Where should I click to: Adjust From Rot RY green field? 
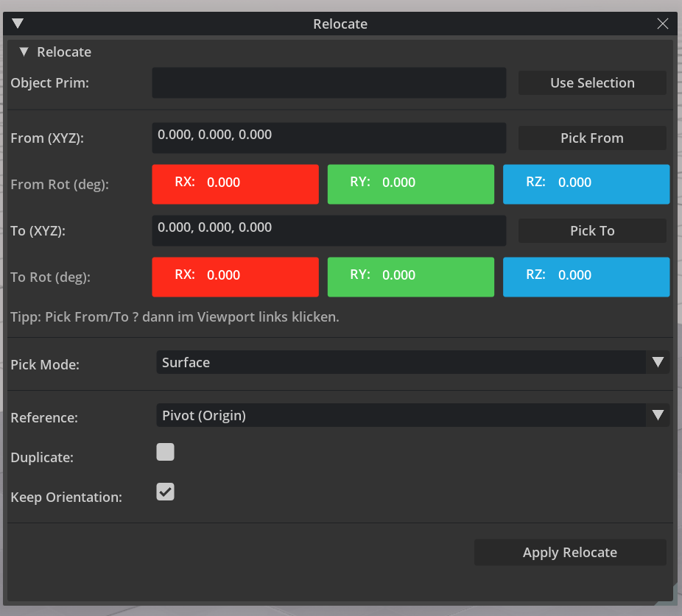(410, 184)
